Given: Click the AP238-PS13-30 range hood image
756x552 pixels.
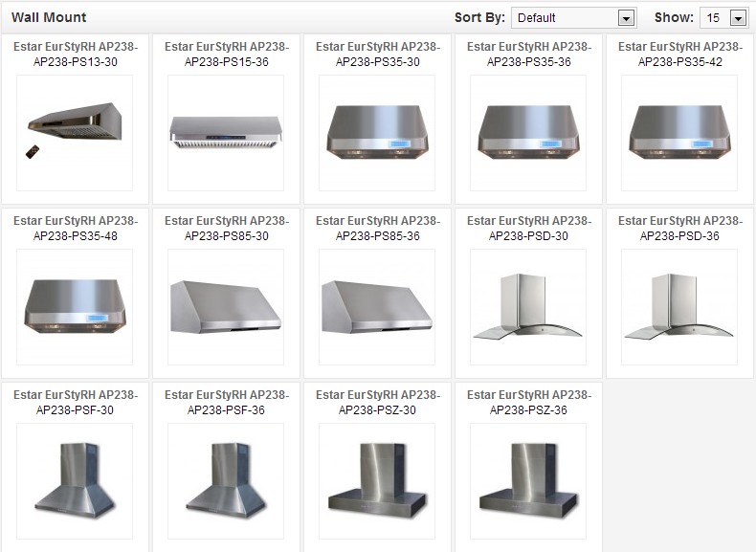Looking at the screenshot, I should [75, 133].
